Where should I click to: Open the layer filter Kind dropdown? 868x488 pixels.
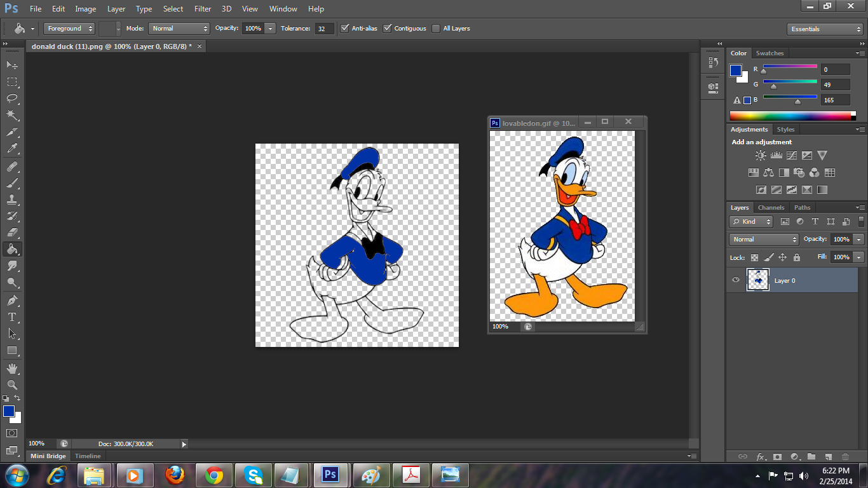pos(751,221)
